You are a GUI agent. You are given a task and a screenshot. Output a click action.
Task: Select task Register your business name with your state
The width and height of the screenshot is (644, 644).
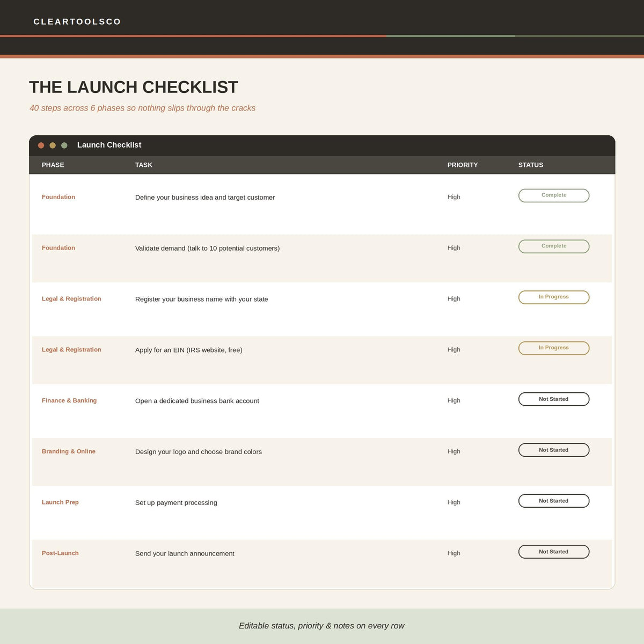click(201, 299)
